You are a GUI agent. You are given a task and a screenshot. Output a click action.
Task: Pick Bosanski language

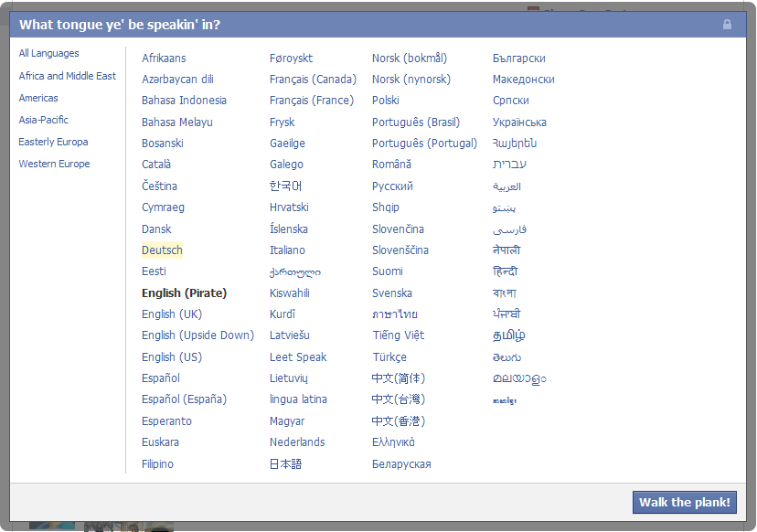coord(163,144)
